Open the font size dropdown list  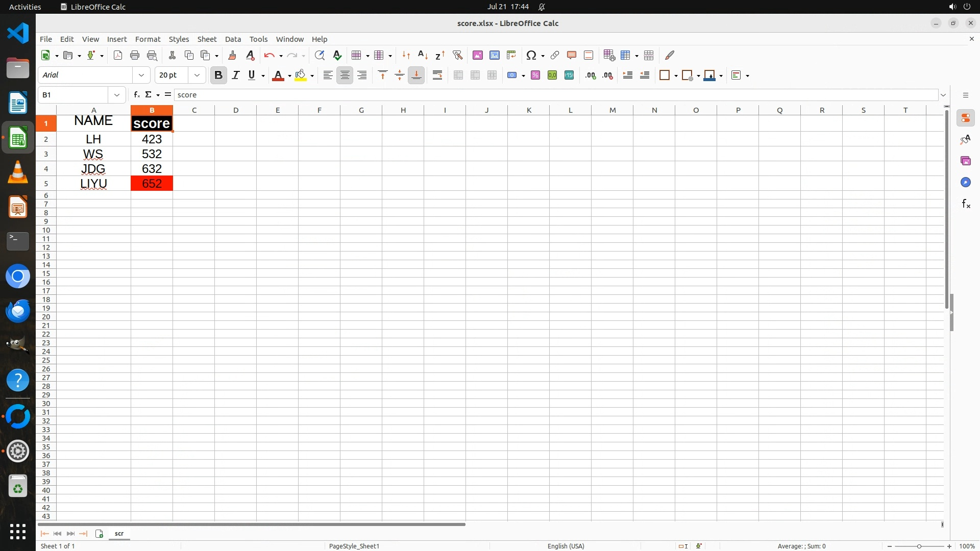197,75
